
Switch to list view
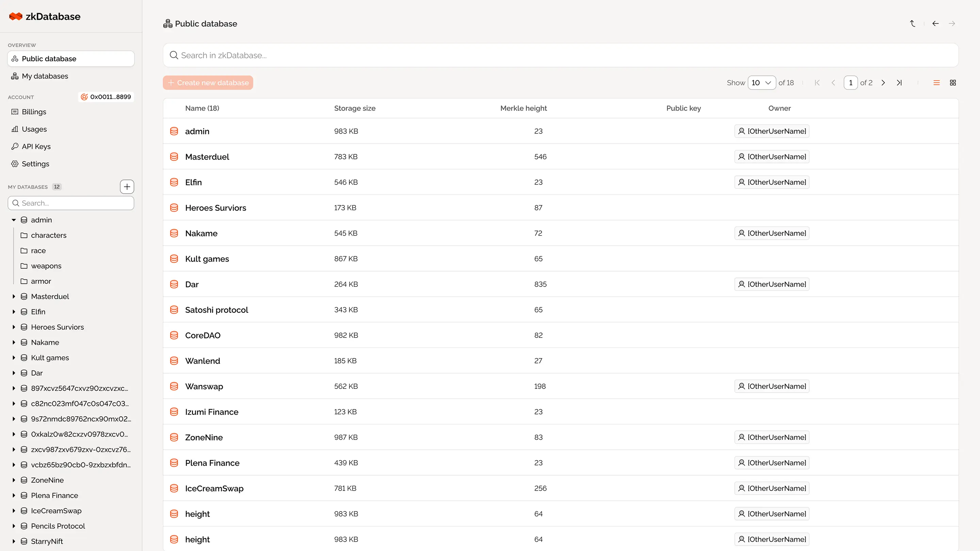click(x=937, y=83)
